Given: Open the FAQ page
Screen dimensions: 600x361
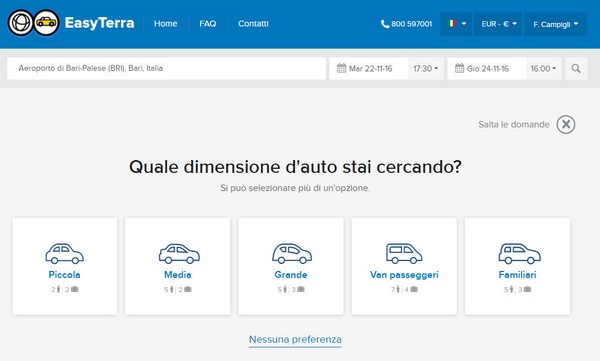Looking at the screenshot, I should pyautogui.click(x=207, y=24).
